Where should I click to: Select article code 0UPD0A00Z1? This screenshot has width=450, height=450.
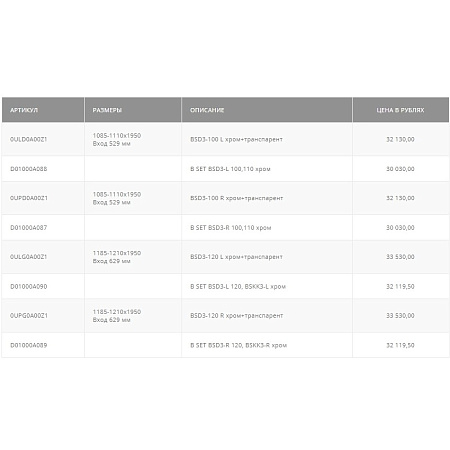(29, 198)
